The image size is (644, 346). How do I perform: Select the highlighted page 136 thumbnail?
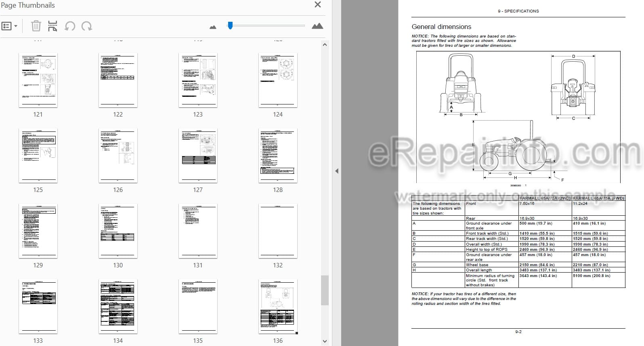tap(278, 306)
